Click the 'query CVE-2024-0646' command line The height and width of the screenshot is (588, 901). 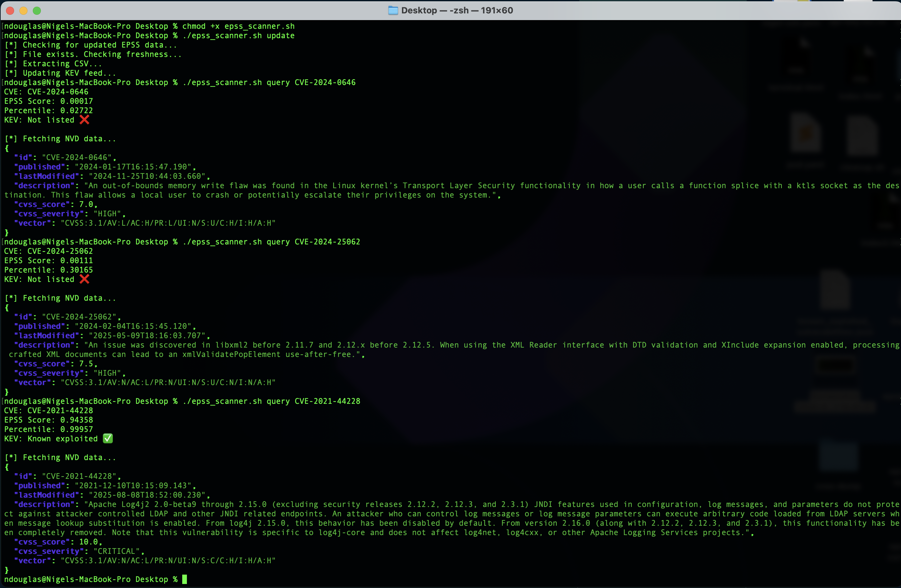click(180, 82)
